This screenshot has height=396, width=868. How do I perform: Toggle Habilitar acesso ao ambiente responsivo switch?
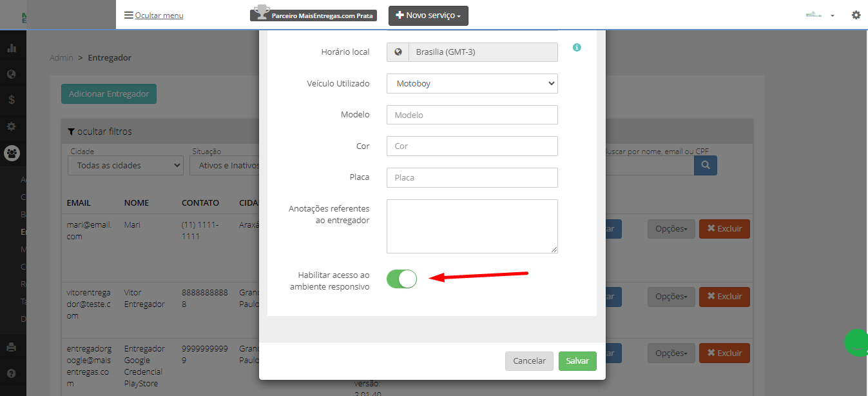point(402,279)
